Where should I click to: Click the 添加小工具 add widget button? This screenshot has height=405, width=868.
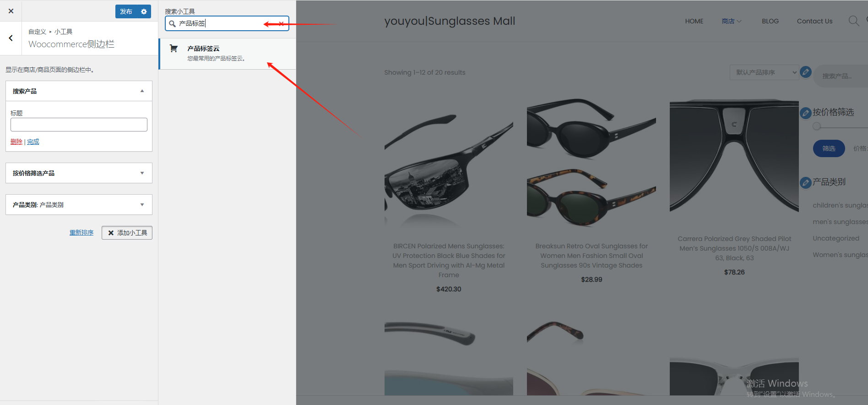tap(127, 233)
